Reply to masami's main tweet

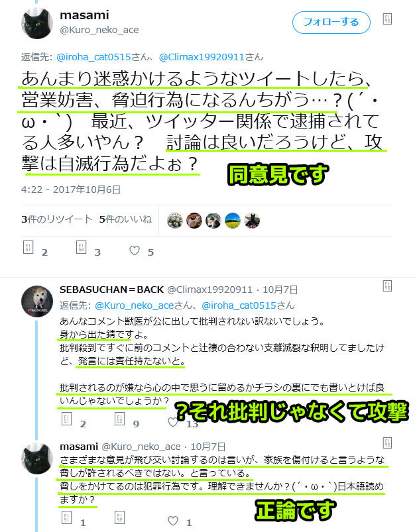(29, 247)
